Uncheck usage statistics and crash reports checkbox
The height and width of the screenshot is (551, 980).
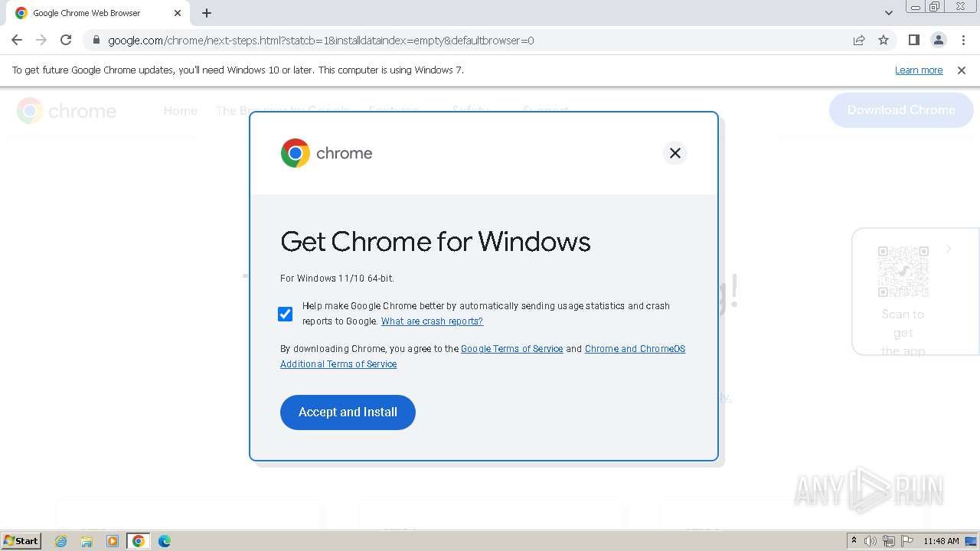click(x=286, y=314)
